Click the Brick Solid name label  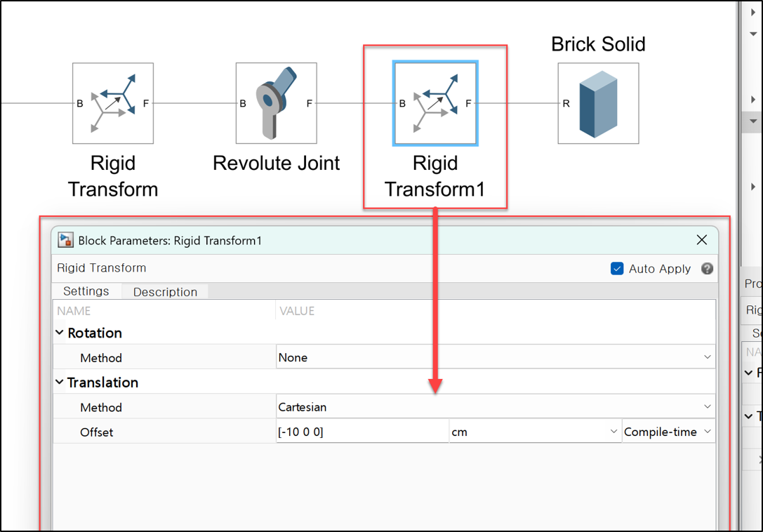point(598,44)
